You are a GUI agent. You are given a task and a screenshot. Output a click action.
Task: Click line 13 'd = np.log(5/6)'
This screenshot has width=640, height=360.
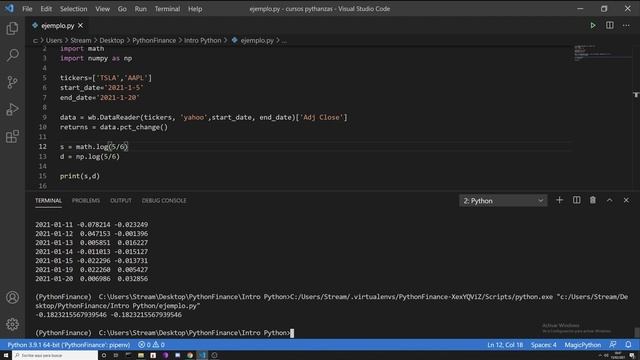coord(90,157)
